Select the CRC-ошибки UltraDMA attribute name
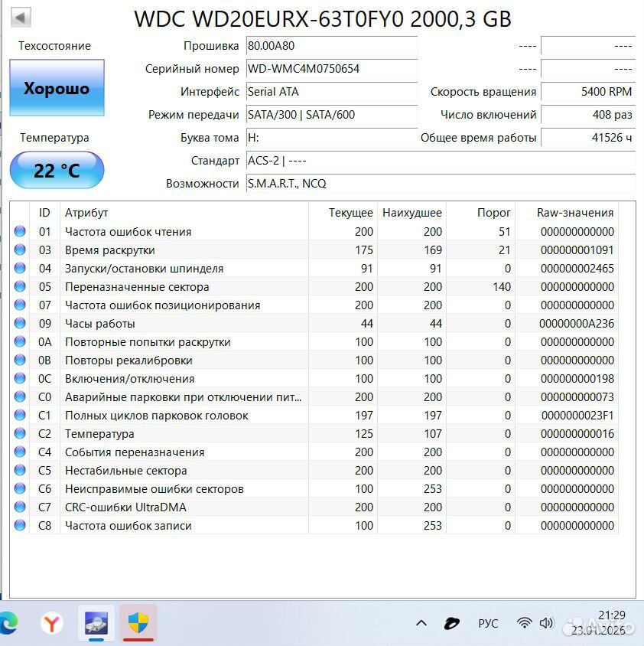Image resolution: width=644 pixels, height=646 pixels. click(125, 507)
